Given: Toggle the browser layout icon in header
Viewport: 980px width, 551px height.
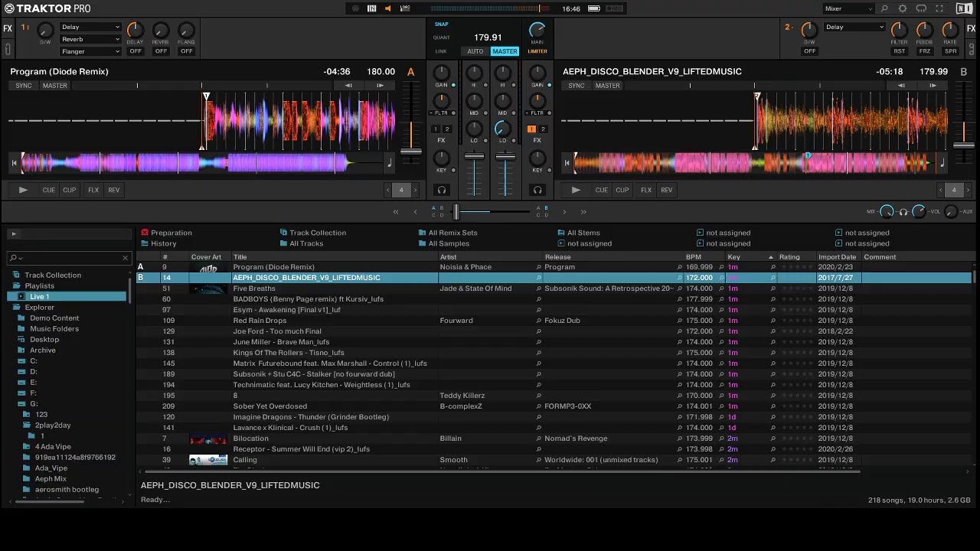Looking at the screenshot, I should coord(371,8).
